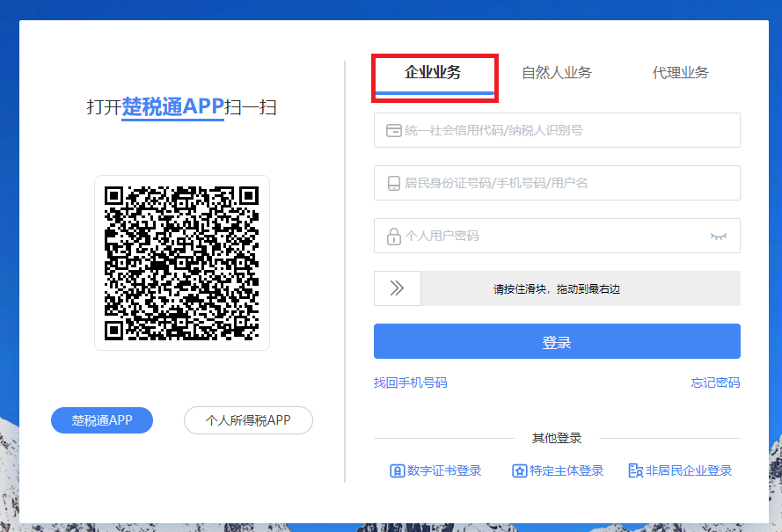Switch to the 企业业务 tab
Screen dimensions: 782x532
tap(433, 73)
